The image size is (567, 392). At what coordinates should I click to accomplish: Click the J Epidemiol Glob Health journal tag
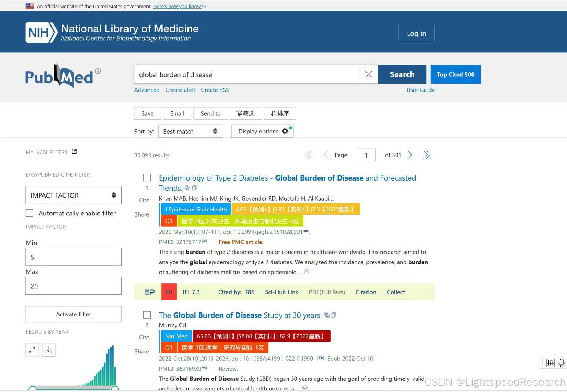click(195, 209)
